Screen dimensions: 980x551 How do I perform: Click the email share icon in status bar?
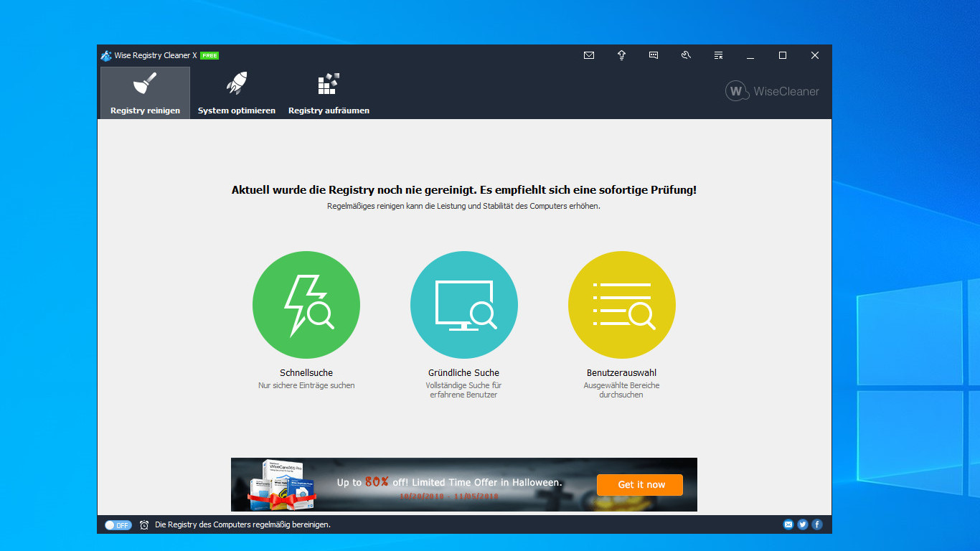point(788,524)
